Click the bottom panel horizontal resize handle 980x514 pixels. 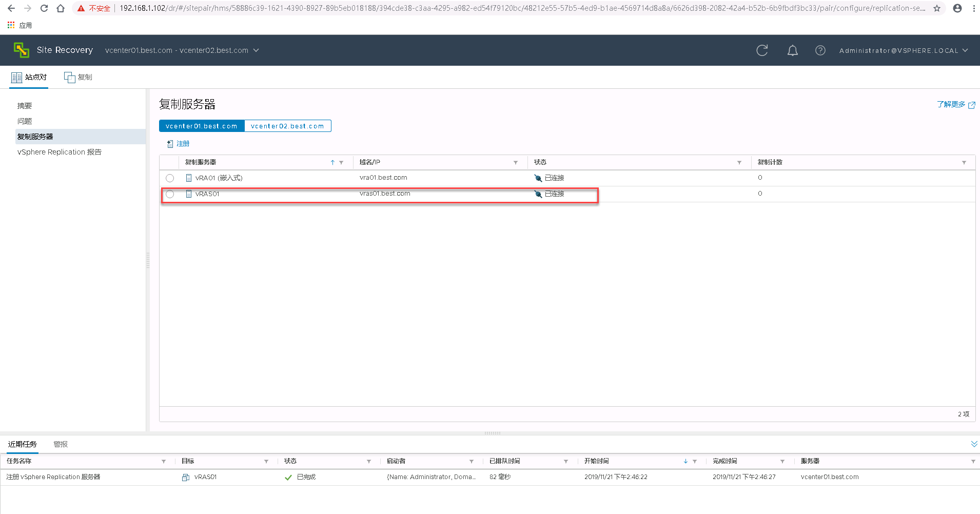click(493, 433)
